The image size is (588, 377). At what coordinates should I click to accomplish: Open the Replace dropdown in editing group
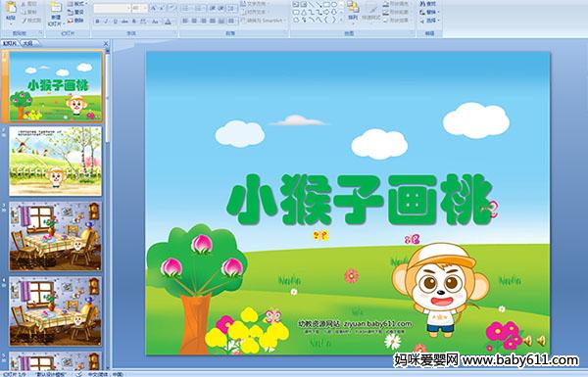click(x=429, y=12)
